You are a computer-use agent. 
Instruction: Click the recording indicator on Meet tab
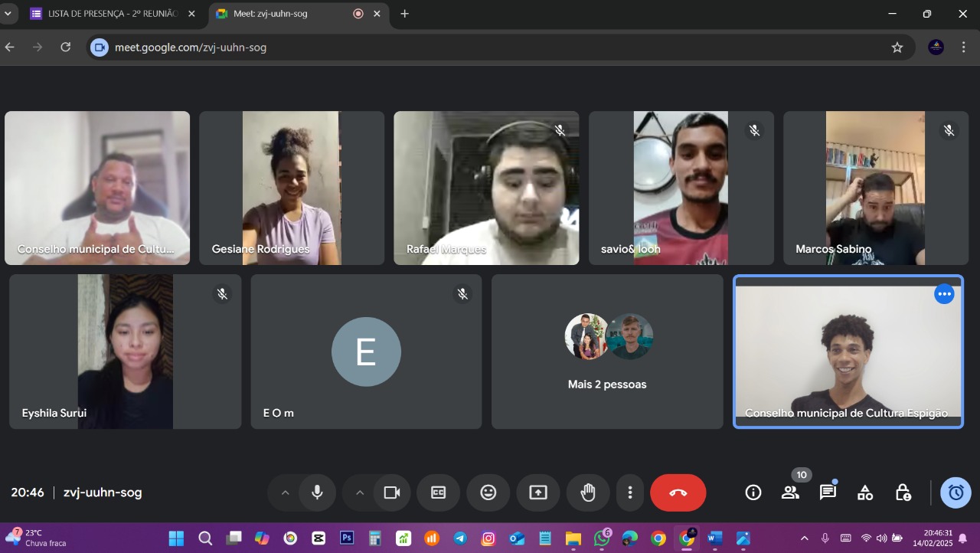click(358, 14)
